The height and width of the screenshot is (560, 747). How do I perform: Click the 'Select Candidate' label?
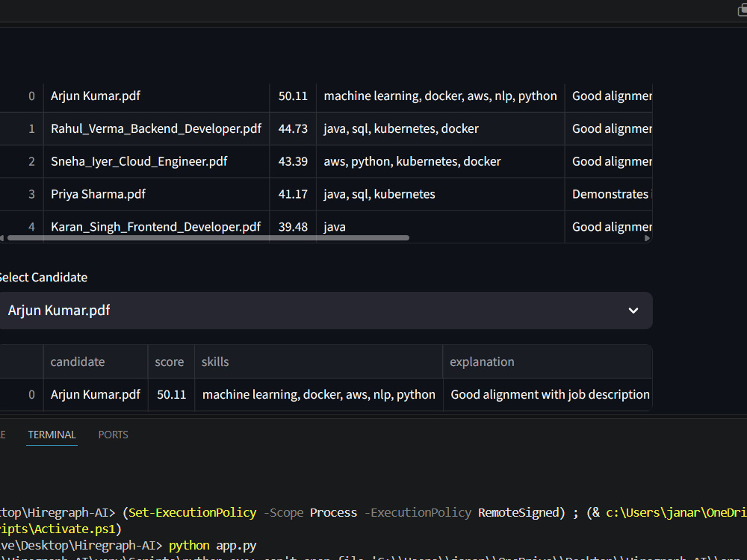tap(43, 278)
